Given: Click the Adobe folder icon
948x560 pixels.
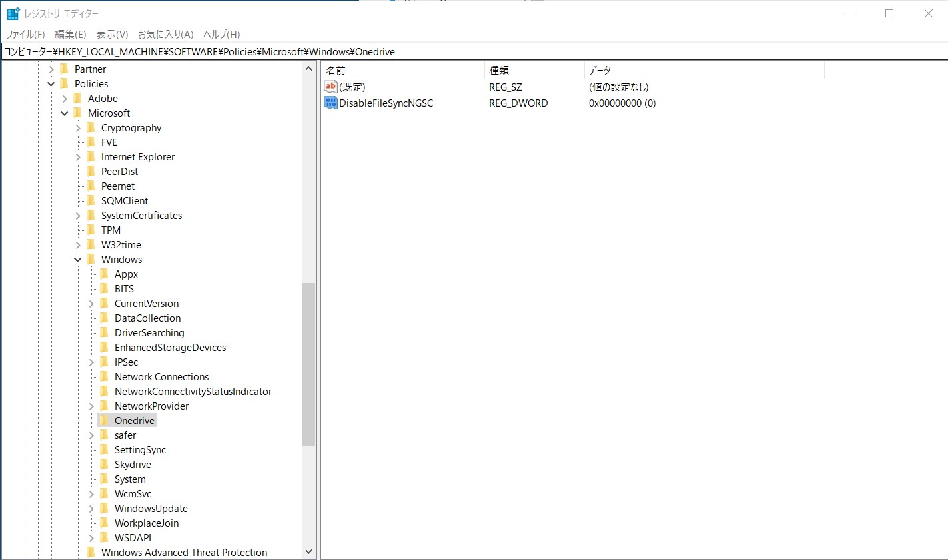Looking at the screenshot, I should 77,99.
